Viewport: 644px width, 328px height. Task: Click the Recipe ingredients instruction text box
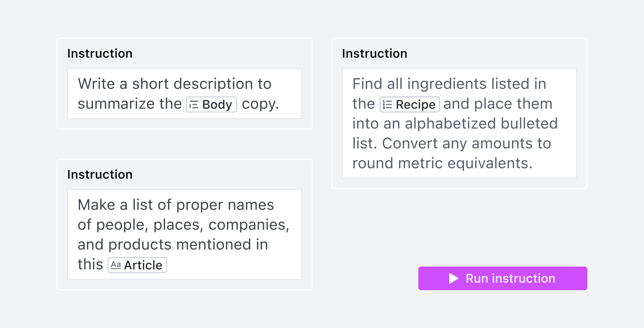pyautogui.click(x=459, y=123)
